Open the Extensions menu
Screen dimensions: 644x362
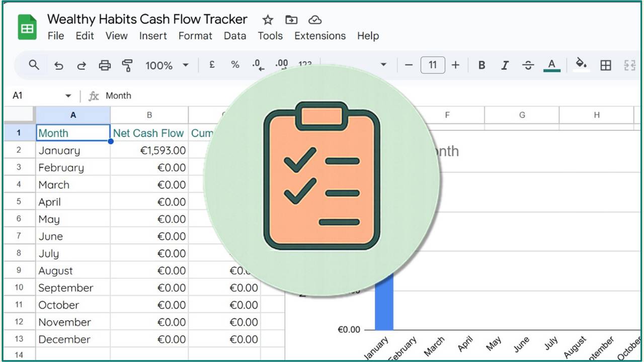pyautogui.click(x=319, y=36)
